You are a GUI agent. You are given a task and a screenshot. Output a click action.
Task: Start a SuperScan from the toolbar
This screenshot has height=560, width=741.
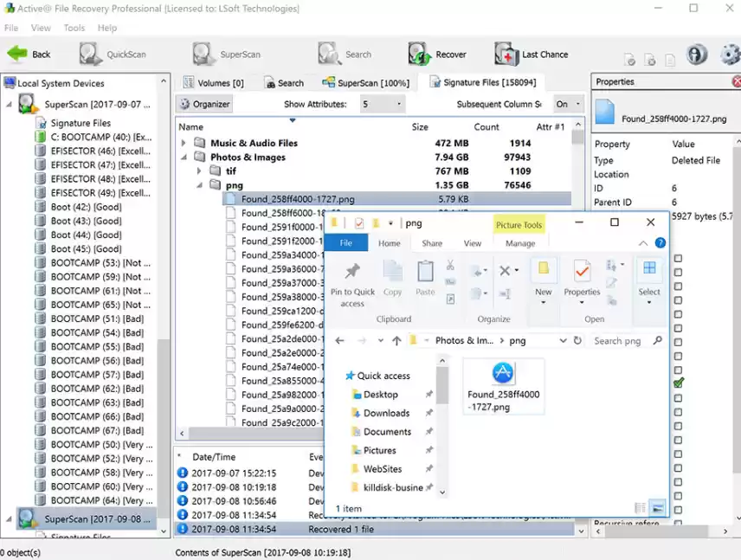[x=204, y=55]
